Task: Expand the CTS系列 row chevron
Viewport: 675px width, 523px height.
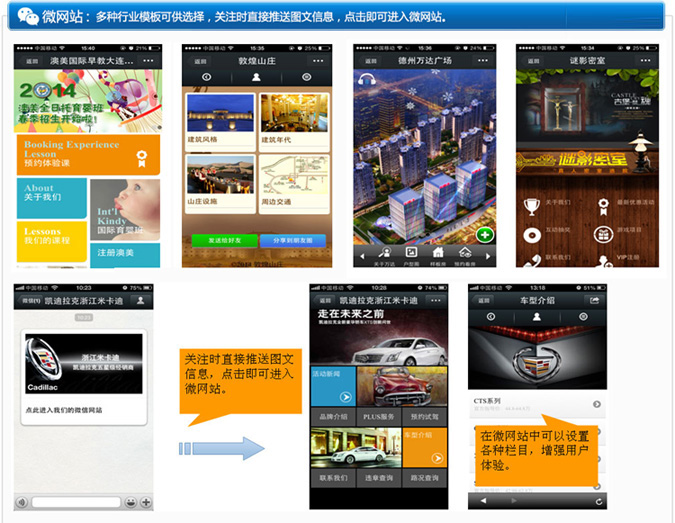Action: (x=597, y=404)
